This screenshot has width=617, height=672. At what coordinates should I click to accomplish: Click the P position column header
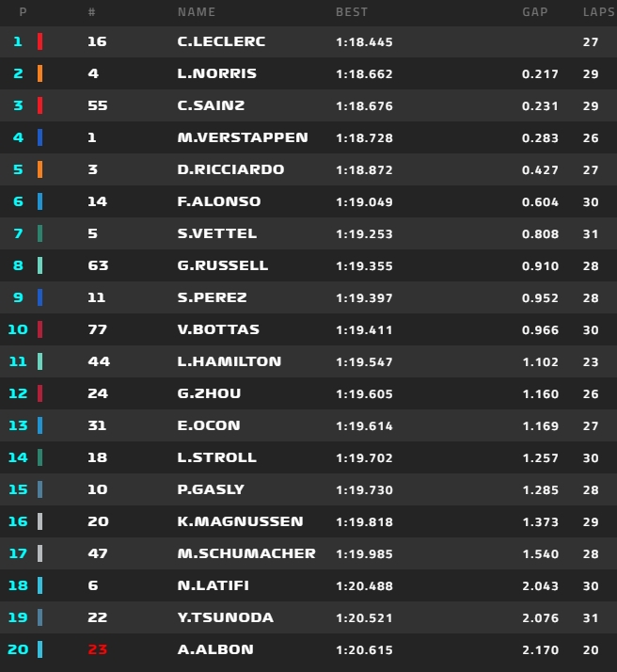pyautogui.click(x=23, y=12)
